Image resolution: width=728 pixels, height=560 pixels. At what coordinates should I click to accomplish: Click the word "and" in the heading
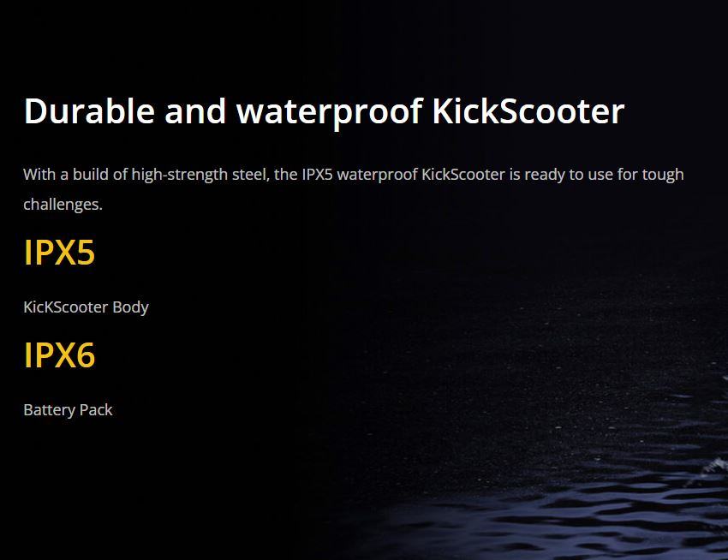[x=195, y=111]
